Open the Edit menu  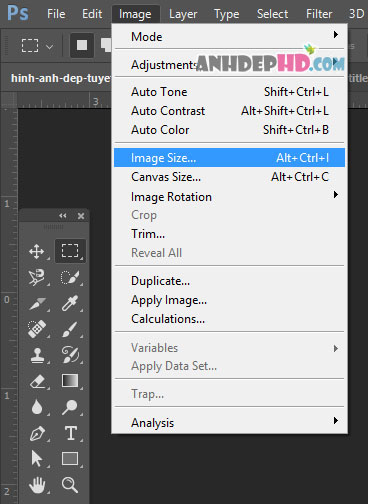(92, 14)
